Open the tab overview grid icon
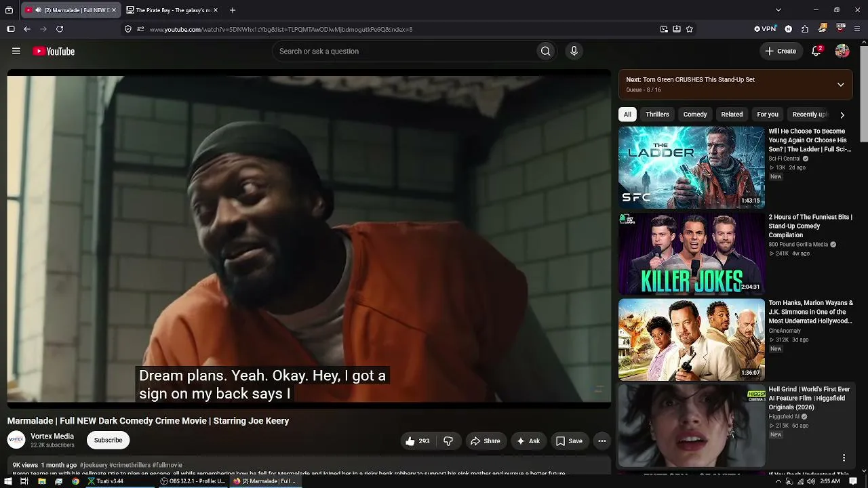868x488 pixels. pyautogui.click(x=9, y=10)
